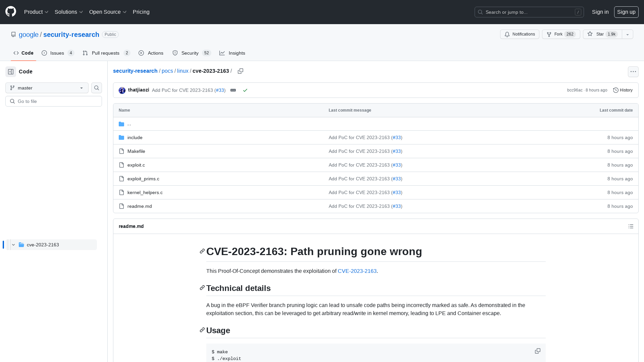The image size is (644, 362).
Task: Search the repository with the magnifier button
Action: (97, 88)
